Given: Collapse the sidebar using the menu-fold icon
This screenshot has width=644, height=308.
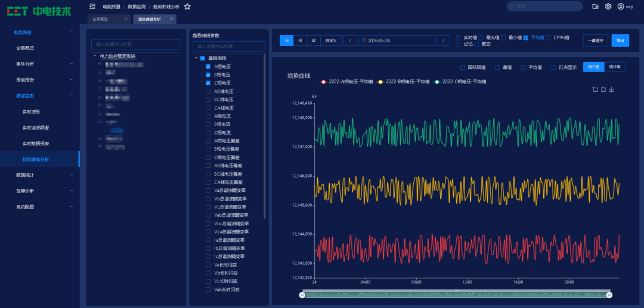Looking at the screenshot, I should click(x=92, y=6).
